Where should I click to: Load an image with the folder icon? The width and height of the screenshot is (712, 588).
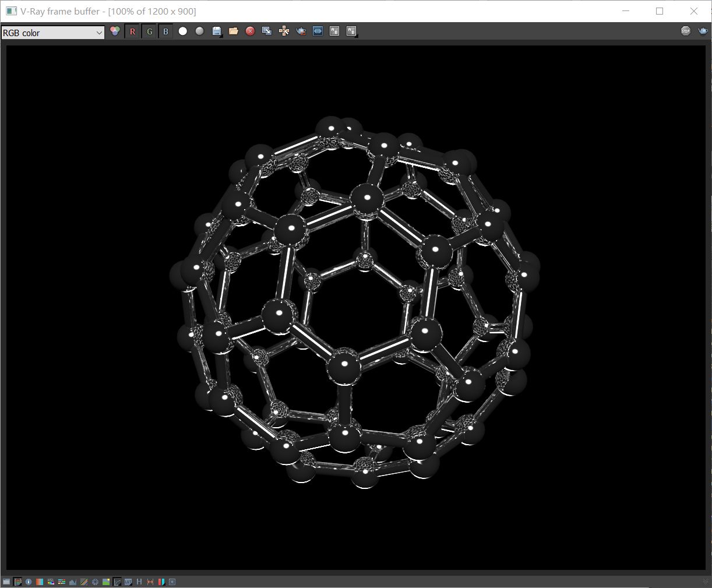pos(233,31)
